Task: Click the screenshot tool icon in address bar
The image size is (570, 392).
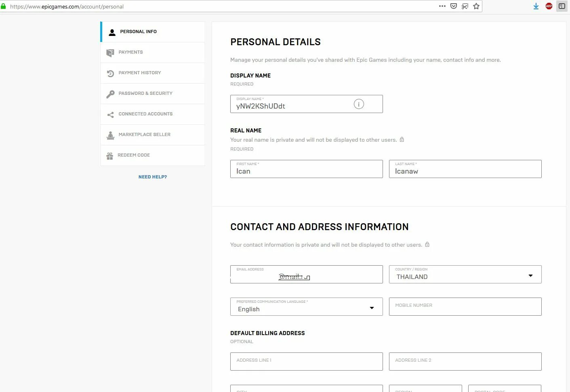Action: click(465, 6)
